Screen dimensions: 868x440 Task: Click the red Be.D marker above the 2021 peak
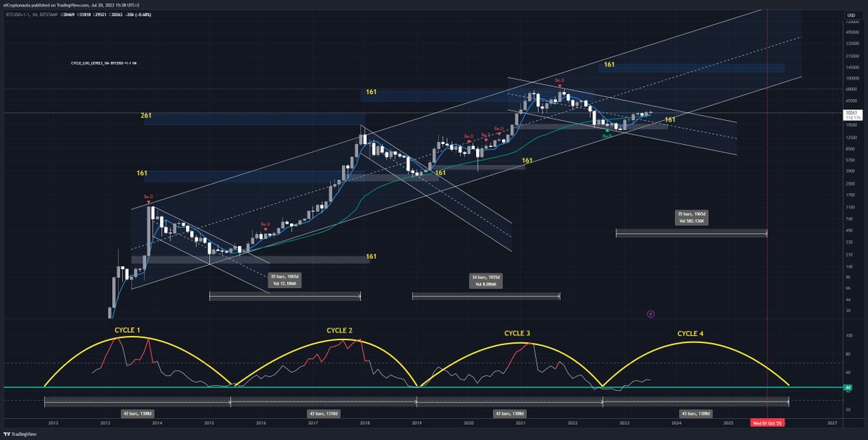559,81
